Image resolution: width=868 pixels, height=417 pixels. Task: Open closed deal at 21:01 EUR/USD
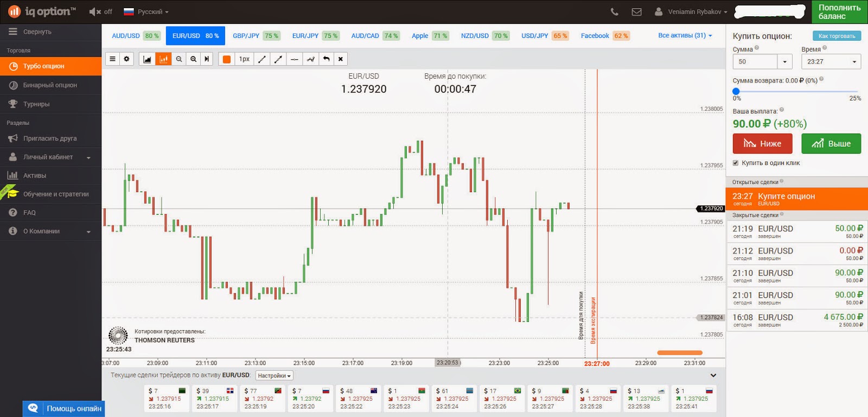pos(797,298)
